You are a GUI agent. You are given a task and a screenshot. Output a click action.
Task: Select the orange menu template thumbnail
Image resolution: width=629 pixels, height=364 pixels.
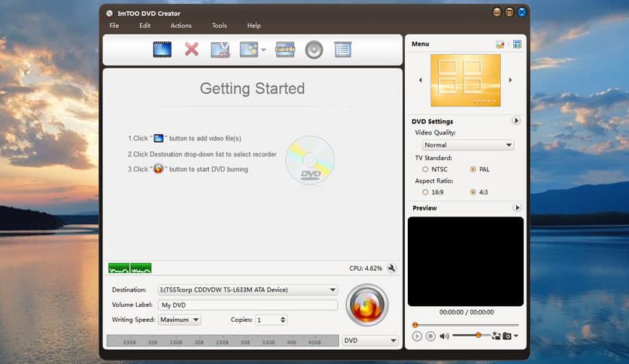tap(465, 80)
